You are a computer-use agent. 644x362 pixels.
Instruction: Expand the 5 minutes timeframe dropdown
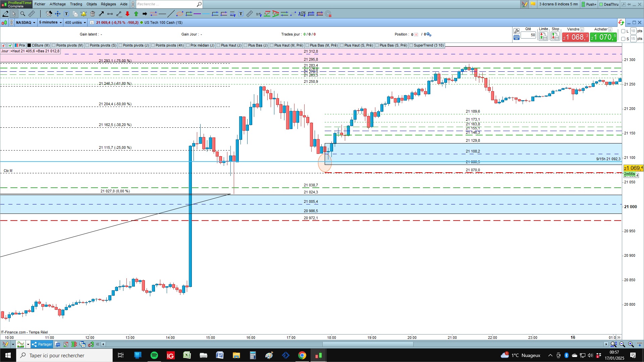pos(50,22)
